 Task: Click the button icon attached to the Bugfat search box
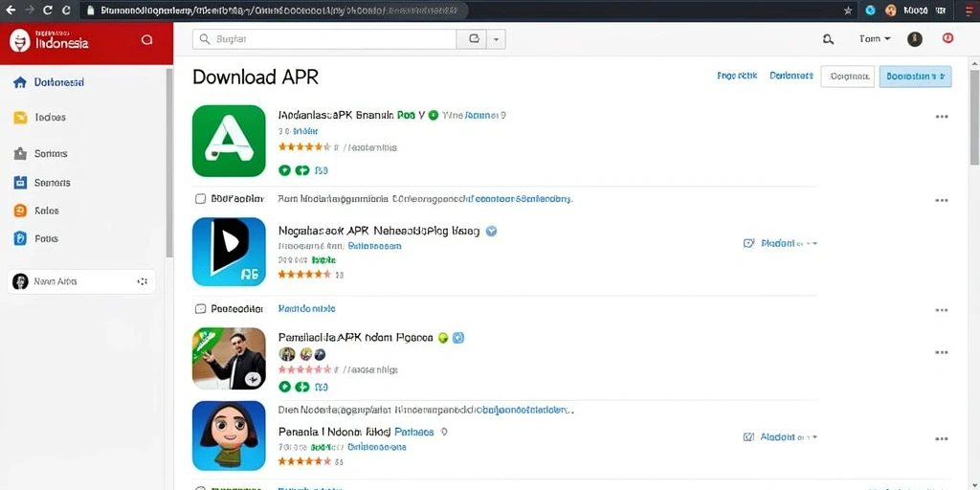[474, 38]
